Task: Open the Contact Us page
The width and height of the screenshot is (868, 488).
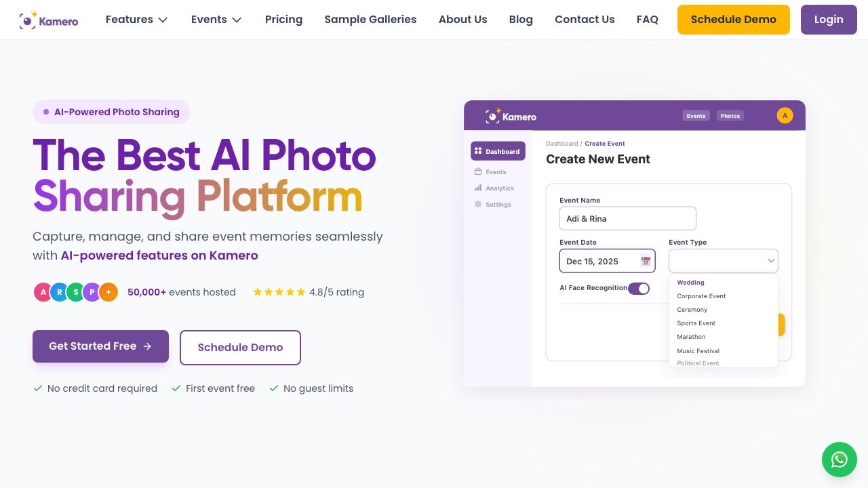Action: coord(585,20)
